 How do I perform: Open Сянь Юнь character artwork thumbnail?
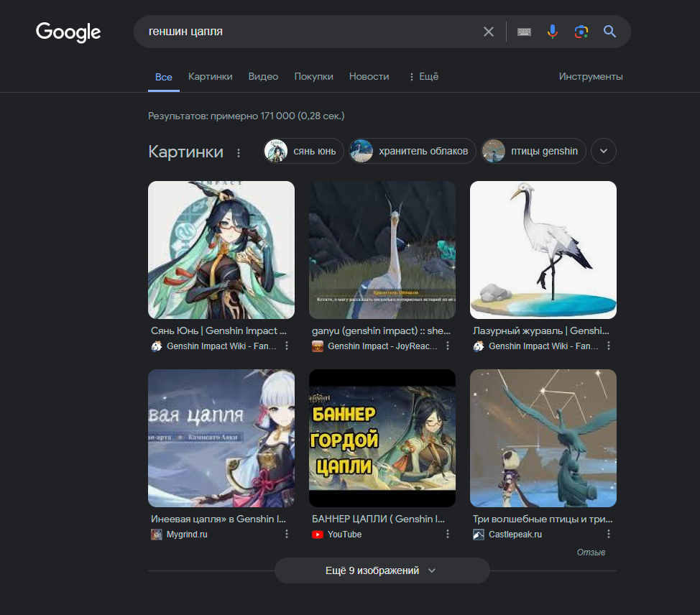point(221,250)
